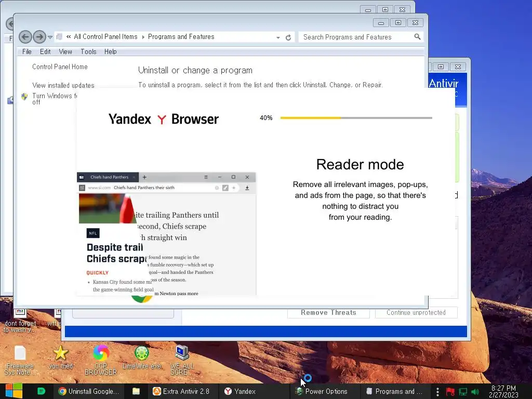532x399 pixels.
Task: Click the Yandex Browser logo in installer
Action: click(x=164, y=119)
